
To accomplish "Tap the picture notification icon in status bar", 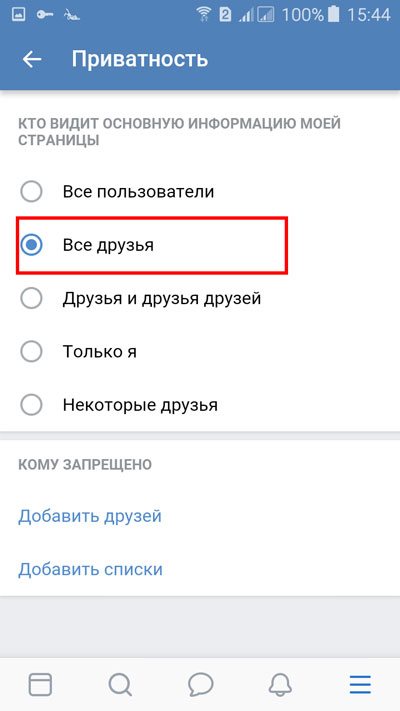I will 19,15.
